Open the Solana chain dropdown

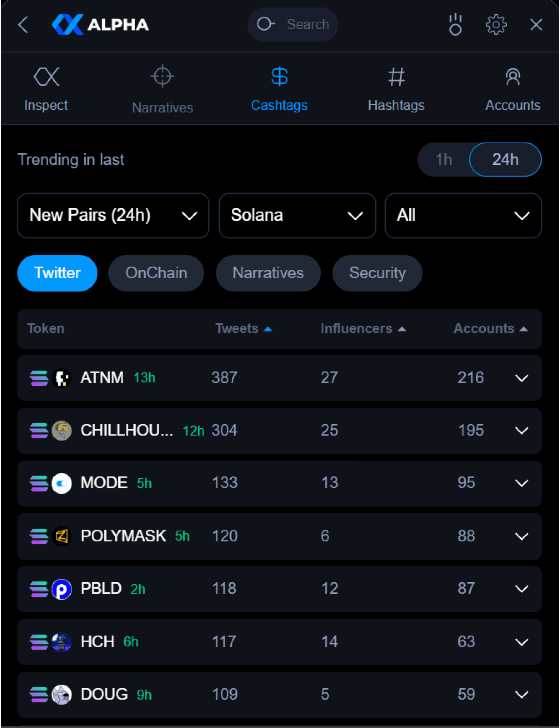(297, 216)
